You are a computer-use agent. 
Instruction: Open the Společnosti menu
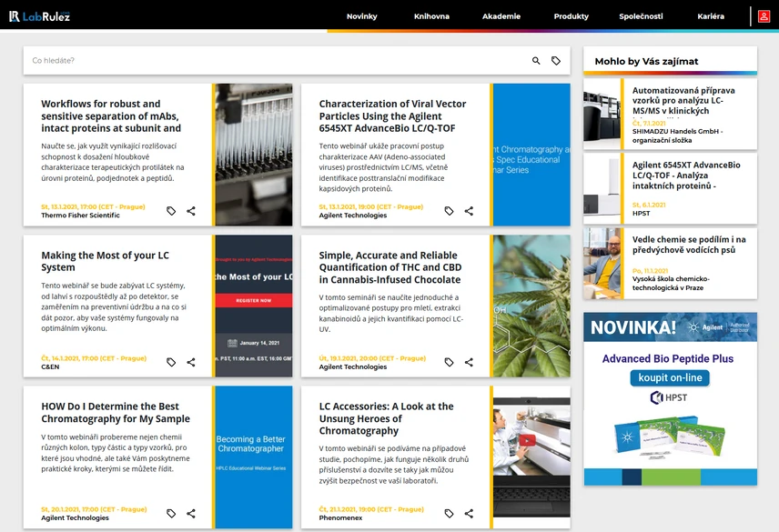(x=641, y=16)
